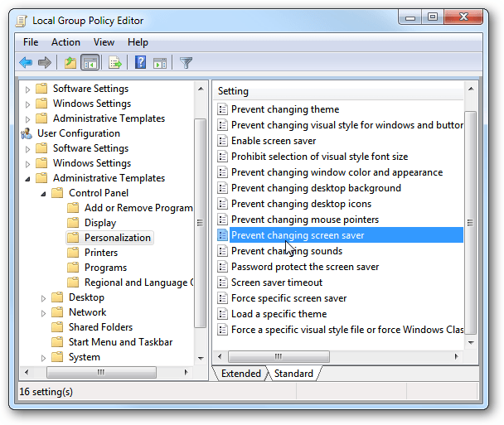Toggle the show/hide action pane icon
Viewport: 504px width, 425px height.
click(160, 63)
